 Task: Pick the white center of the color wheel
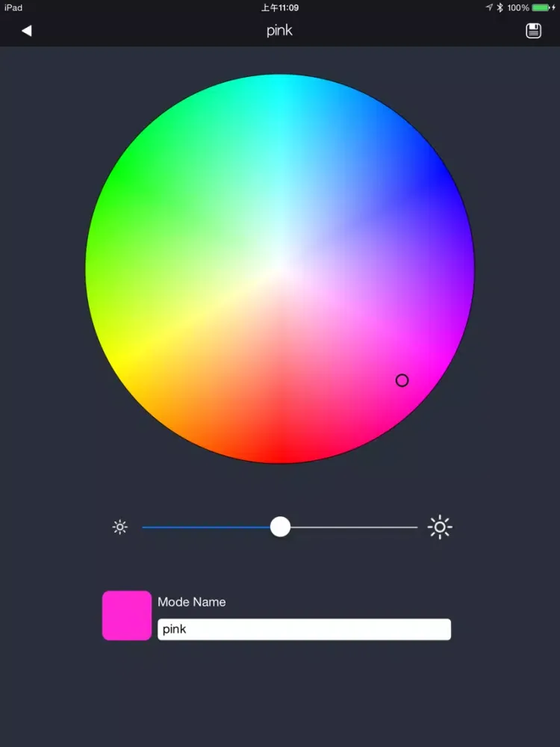pyautogui.click(x=280, y=269)
